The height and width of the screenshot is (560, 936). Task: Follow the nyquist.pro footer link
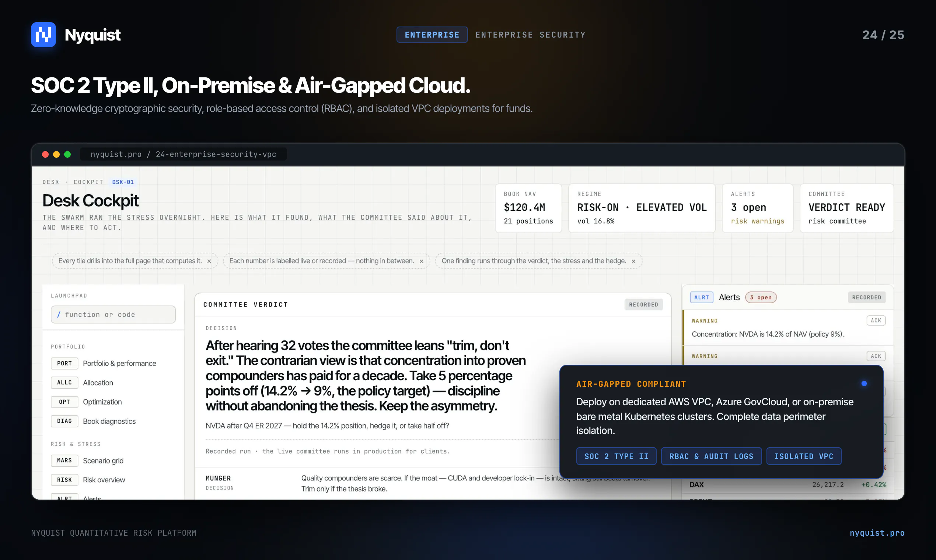point(877,533)
